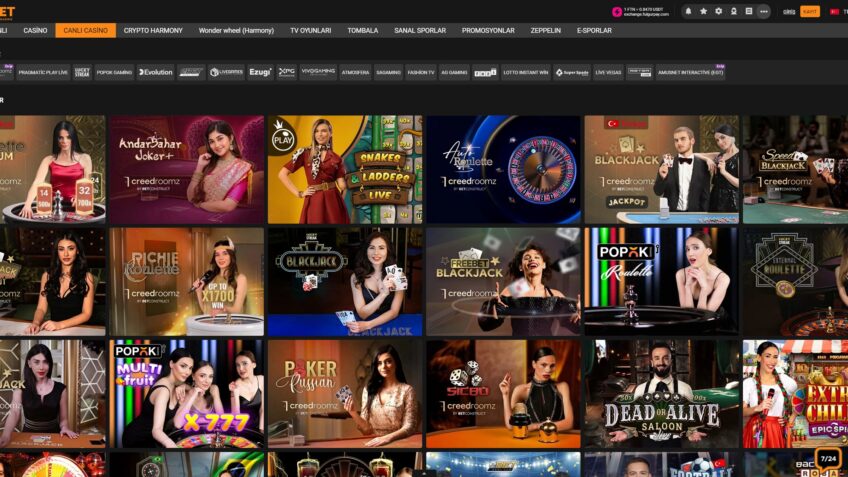Screen dimensions: 848x477
Task: Open the Snakes & Ladders Live game
Action: pos(345,169)
